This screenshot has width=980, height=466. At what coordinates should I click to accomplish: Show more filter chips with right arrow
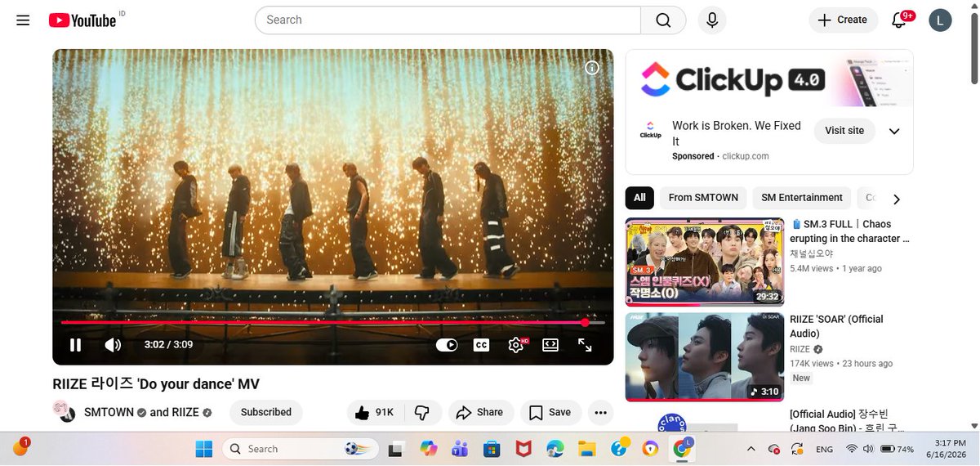click(x=897, y=199)
